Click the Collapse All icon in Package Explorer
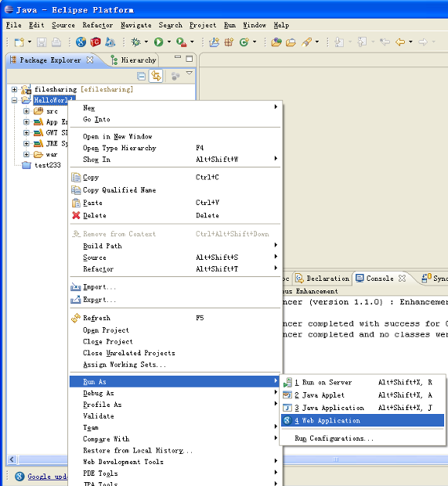Image resolution: width=448 pixels, height=486 pixels. coord(141,76)
